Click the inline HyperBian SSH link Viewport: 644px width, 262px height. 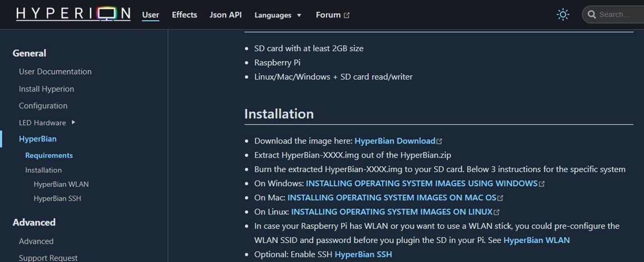[364, 254]
